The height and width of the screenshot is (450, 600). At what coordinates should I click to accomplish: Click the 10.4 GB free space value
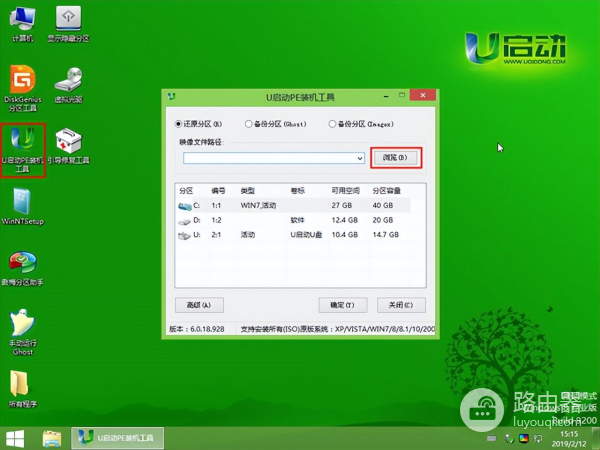(345, 235)
